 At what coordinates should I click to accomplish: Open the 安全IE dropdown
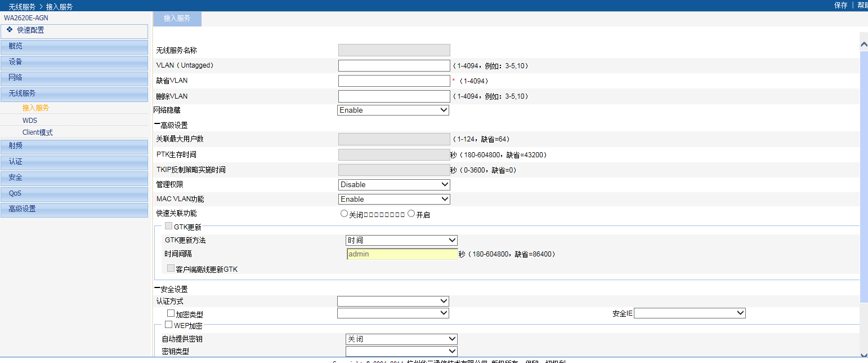pyautogui.click(x=690, y=313)
